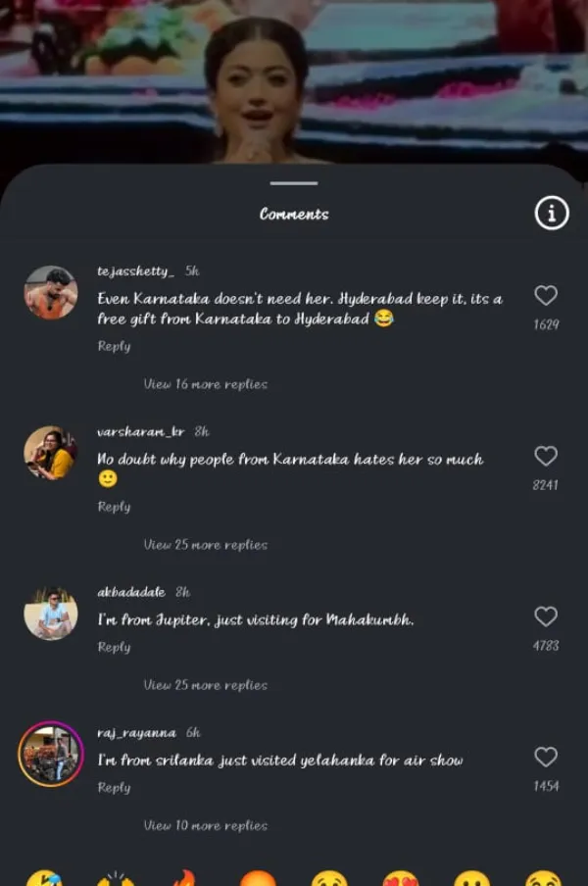
Task: Like akbadadale's Jupiter comment
Action: point(546,615)
